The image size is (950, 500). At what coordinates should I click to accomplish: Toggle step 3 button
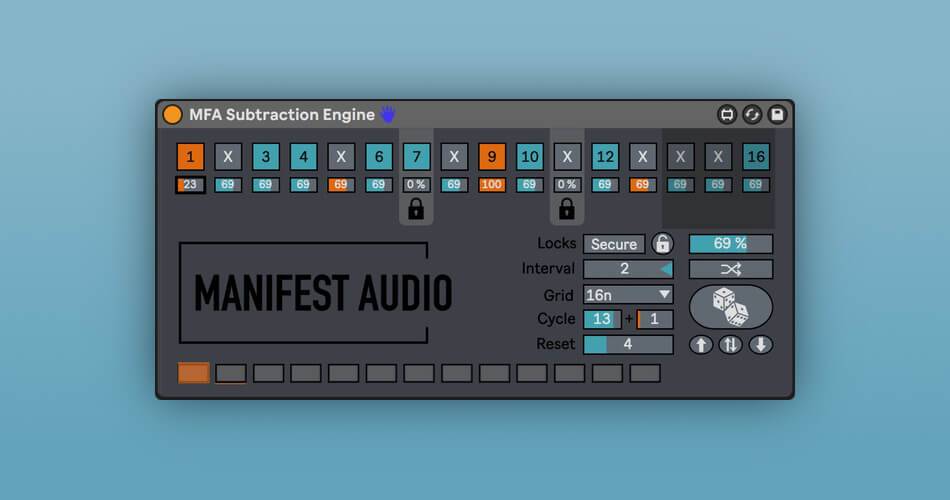click(x=265, y=157)
